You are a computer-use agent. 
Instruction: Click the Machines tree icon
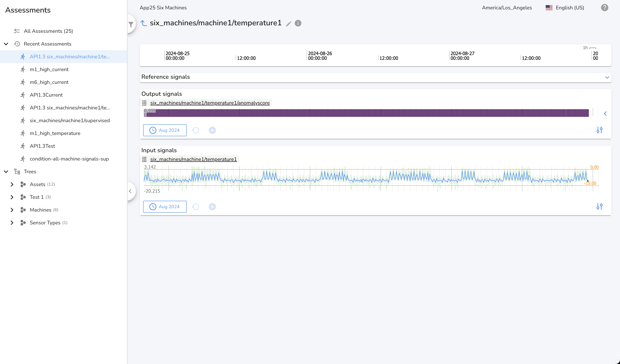23,210
